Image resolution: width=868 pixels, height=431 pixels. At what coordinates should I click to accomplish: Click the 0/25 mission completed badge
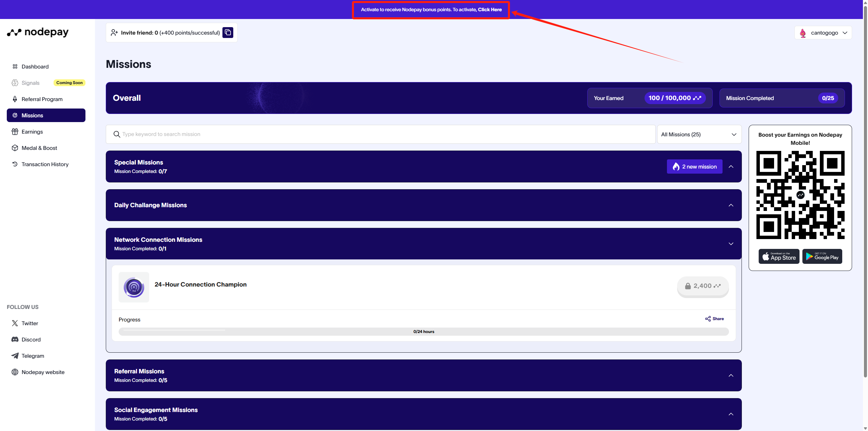point(828,98)
